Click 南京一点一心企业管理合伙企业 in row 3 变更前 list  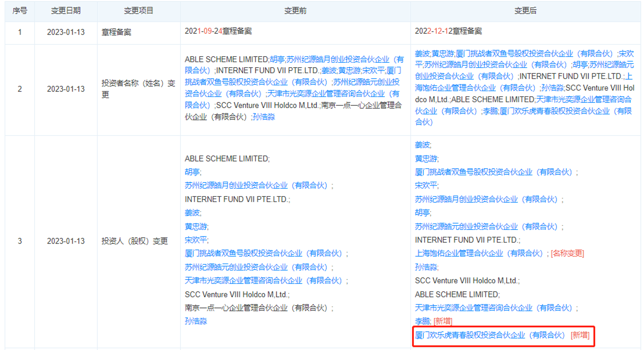click(256, 308)
